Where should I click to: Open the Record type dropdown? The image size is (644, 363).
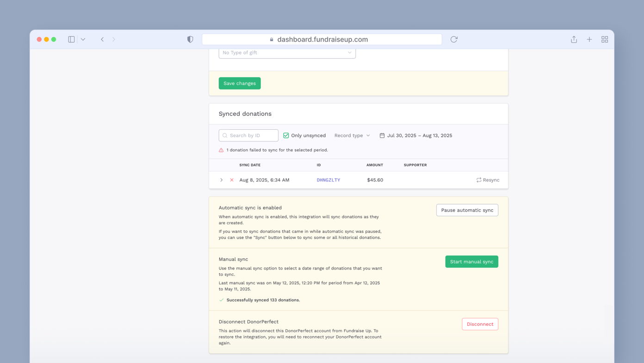pyautogui.click(x=352, y=135)
